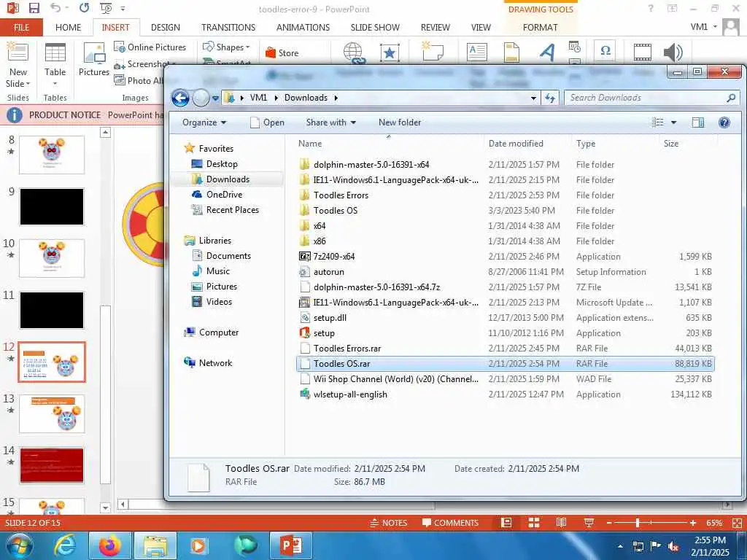Click the Header and Footer icon
The width and height of the screenshot is (747, 560).
pyautogui.click(x=511, y=52)
